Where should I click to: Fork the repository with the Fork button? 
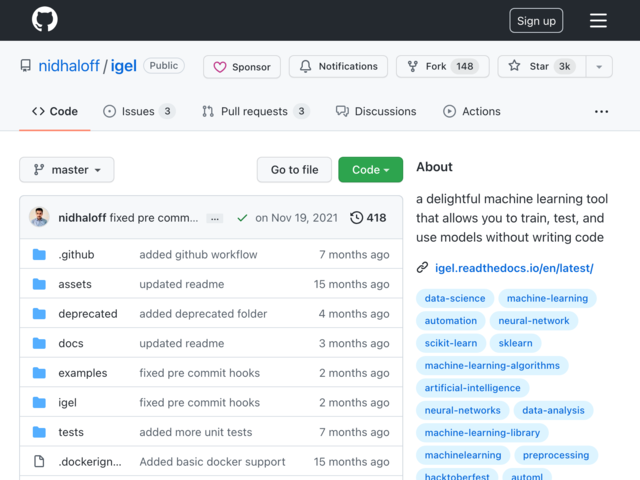tap(442, 66)
